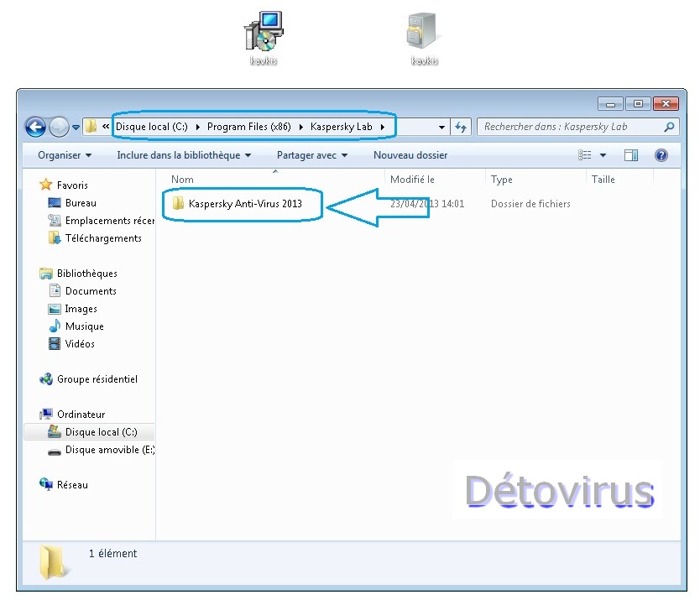Open the address bar history dropdown
The width and height of the screenshot is (700, 600).
coord(441,128)
